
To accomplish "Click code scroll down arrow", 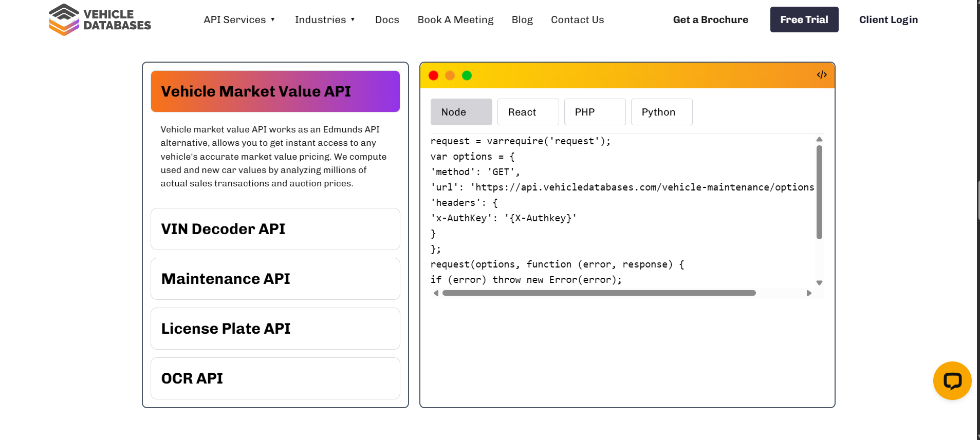I will click(819, 283).
